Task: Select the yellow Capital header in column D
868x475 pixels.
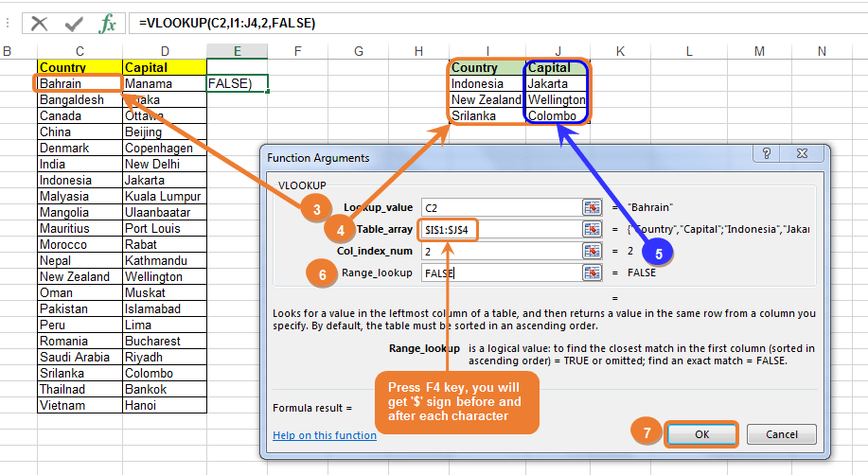Action: (x=165, y=67)
